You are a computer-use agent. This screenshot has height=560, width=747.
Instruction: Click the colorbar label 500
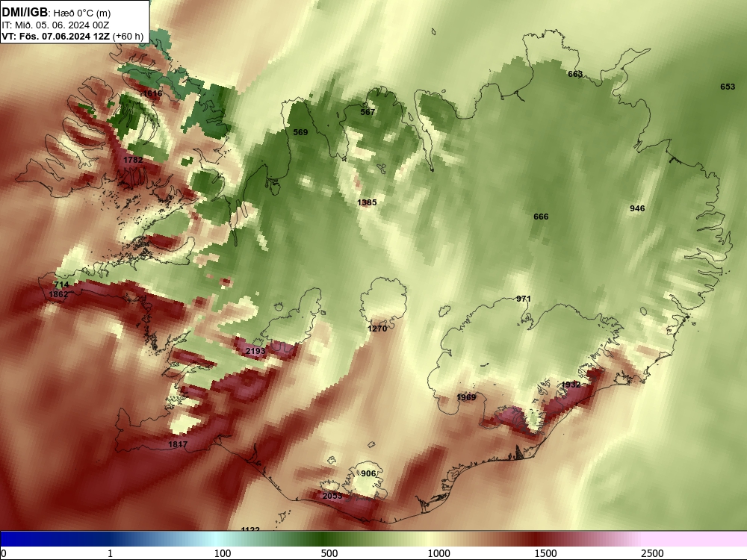[329, 553]
